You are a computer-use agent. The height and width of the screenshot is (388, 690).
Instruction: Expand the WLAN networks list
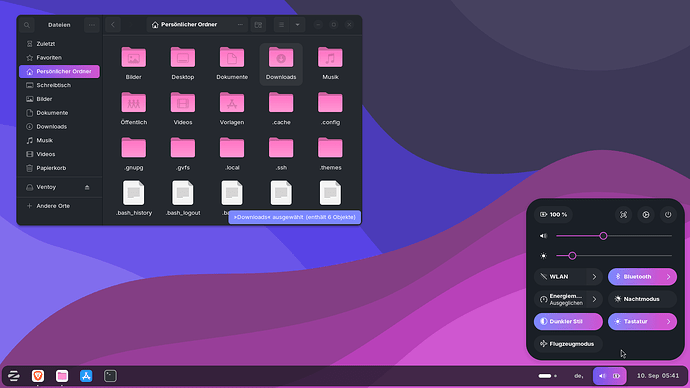595,277
